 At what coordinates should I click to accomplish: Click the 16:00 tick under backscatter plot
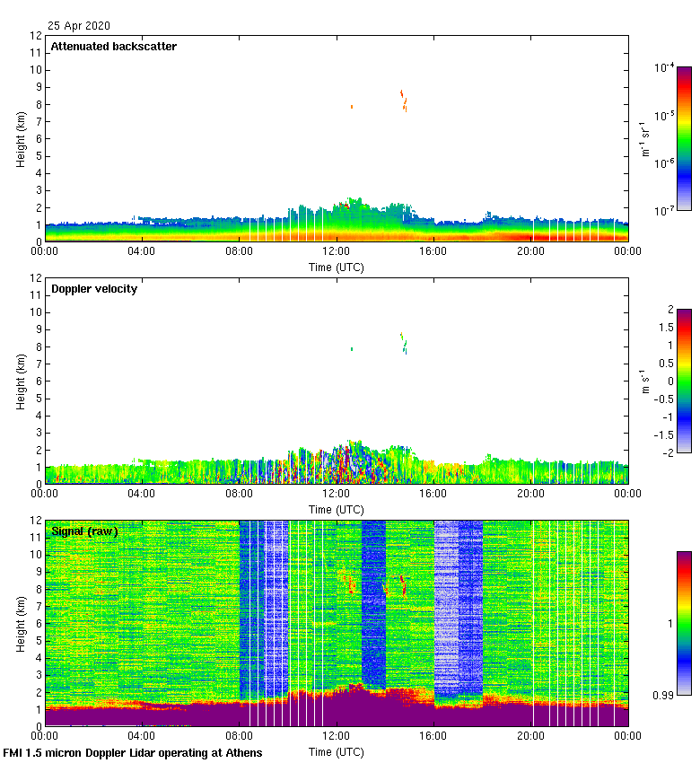click(433, 252)
